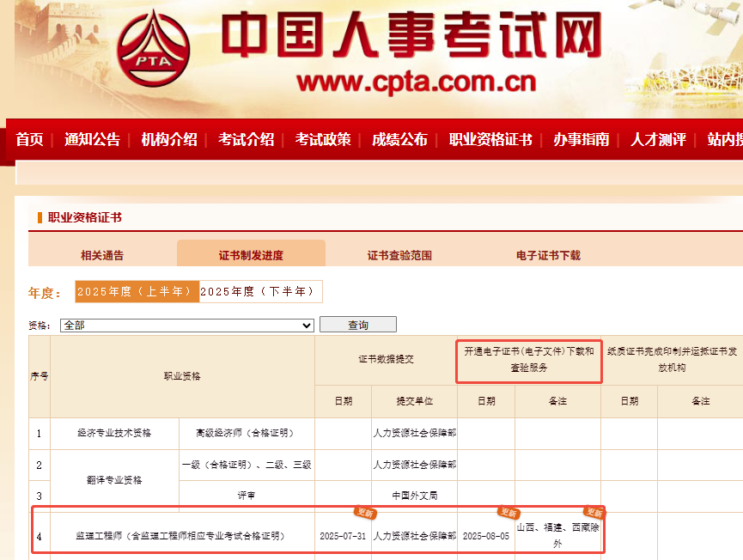Image resolution: width=743 pixels, height=560 pixels.
Task: Click row number 3 in the 序号 column
Action: pyautogui.click(x=40, y=496)
